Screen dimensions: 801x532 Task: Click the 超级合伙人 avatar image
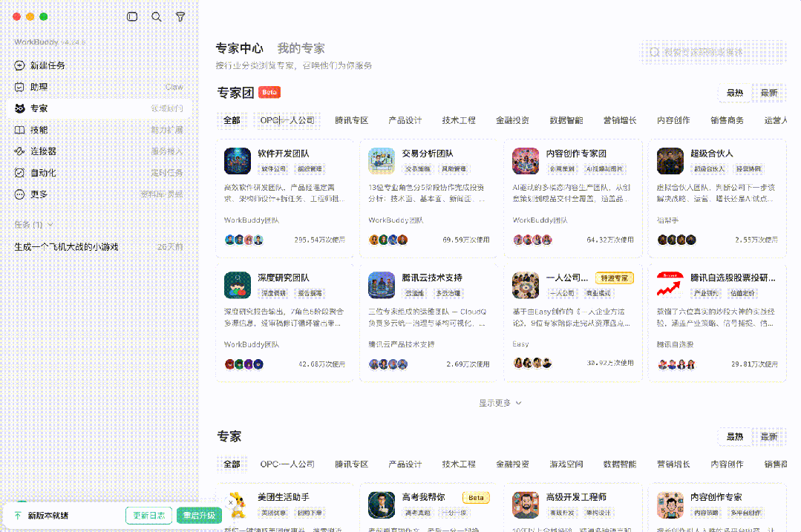point(670,161)
